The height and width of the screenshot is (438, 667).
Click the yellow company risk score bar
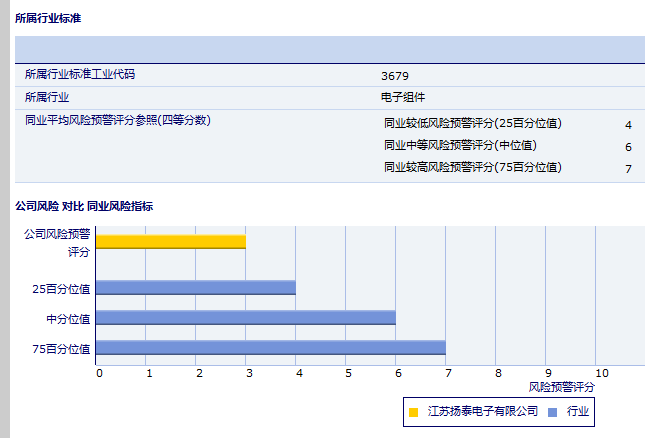pos(170,241)
